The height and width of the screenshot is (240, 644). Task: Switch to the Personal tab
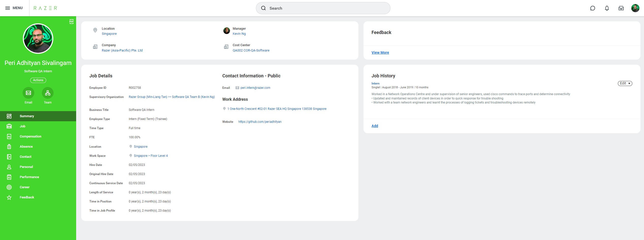point(38,167)
